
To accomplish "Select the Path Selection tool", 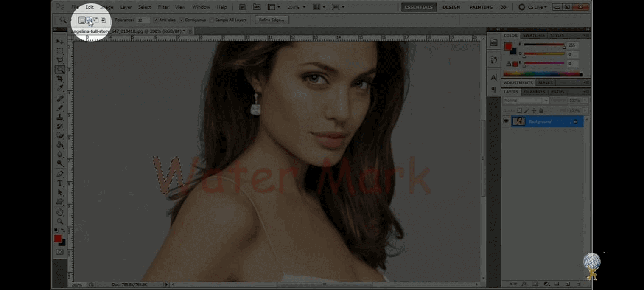I will 60,193.
